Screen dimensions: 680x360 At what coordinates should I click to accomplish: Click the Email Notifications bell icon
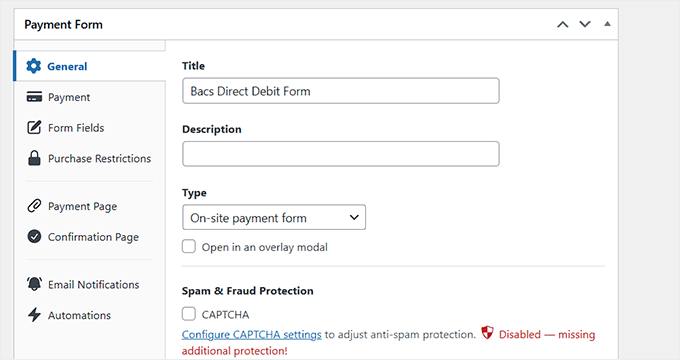click(x=34, y=284)
